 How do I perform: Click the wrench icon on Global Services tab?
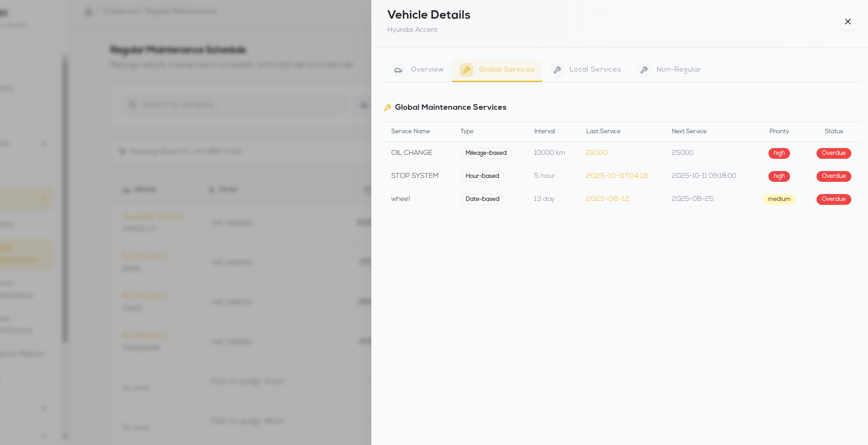click(x=466, y=70)
